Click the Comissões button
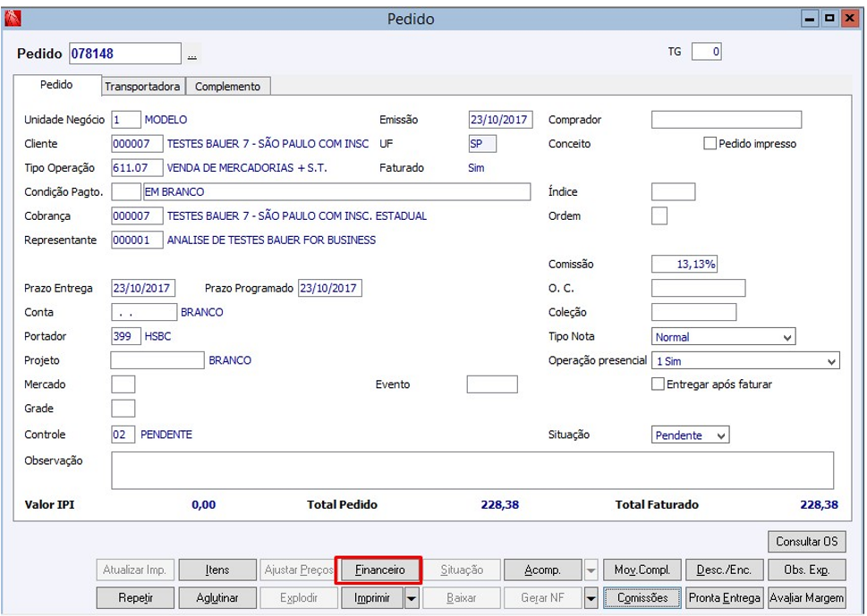This screenshot has height=616, width=867. [x=642, y=598]
